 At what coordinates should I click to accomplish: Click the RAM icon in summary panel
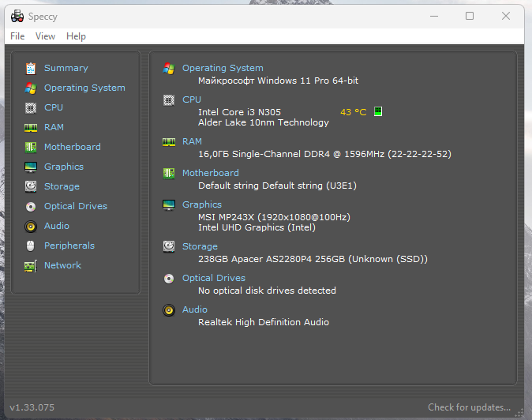[x=169, y=142]
